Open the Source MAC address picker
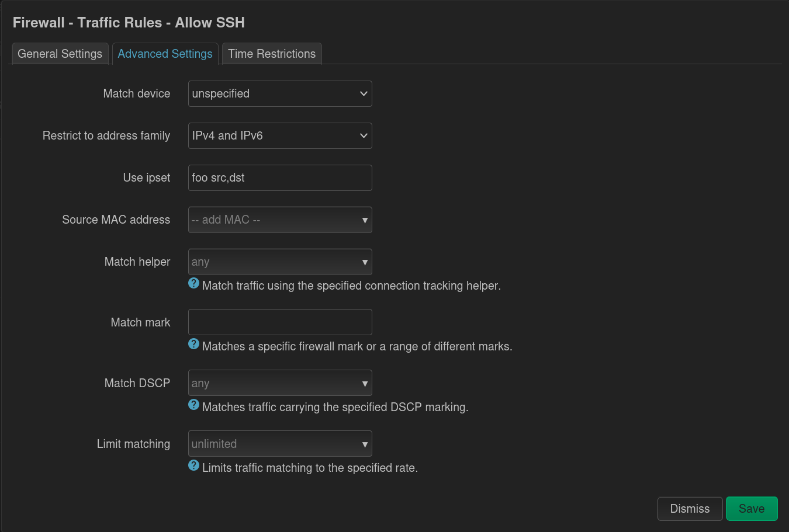Screen dimensions: 789x532 280,220
